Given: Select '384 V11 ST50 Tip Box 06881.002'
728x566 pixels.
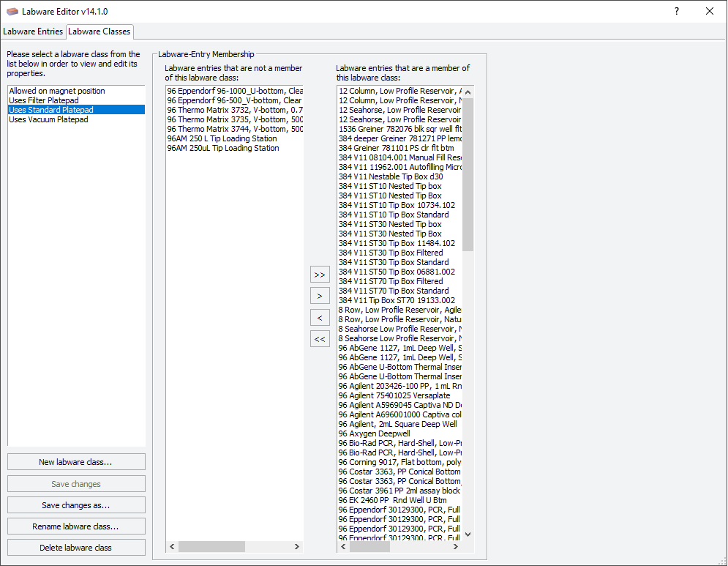Looking at the screenshot, I should click(399, 272).
